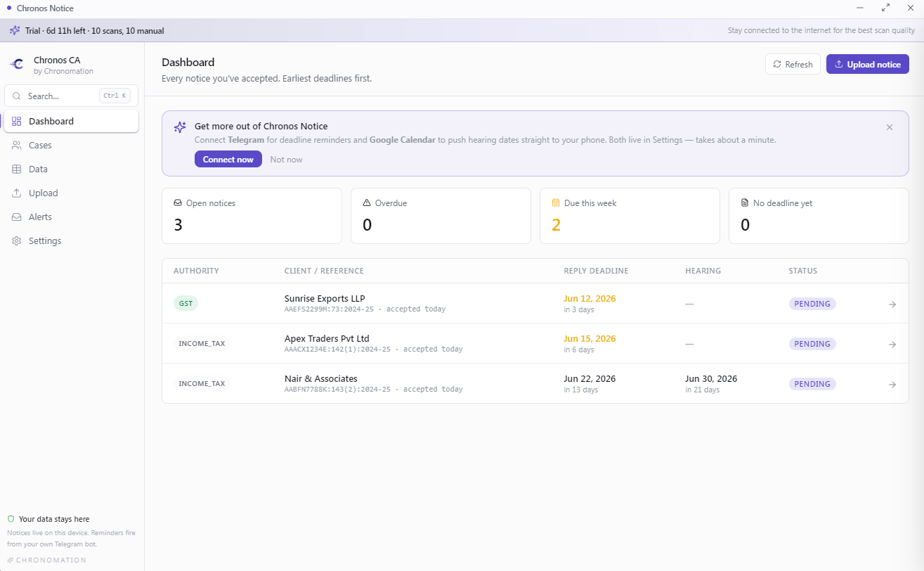Click the Due this week calendar icon
The height and width of the screenshot is (571, 924).
coord(556,203)
